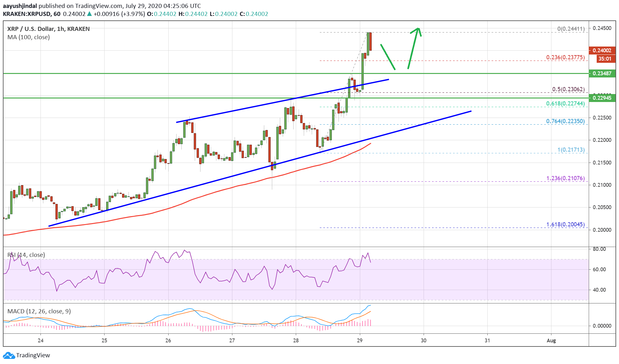The width and height of the screenshot is (619, 364).
Task: Click the H:0.24402 high value in header
Action: click(x=193, y=14)
